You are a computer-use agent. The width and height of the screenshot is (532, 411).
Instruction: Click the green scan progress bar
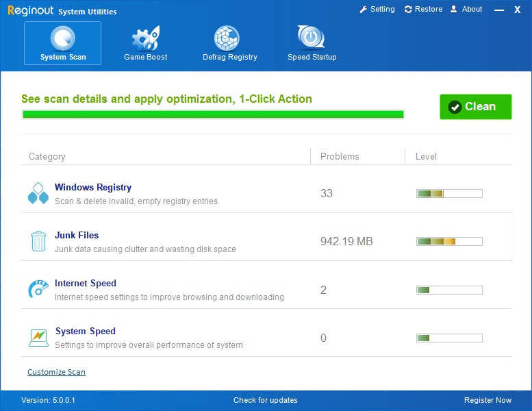click(213, 114)
